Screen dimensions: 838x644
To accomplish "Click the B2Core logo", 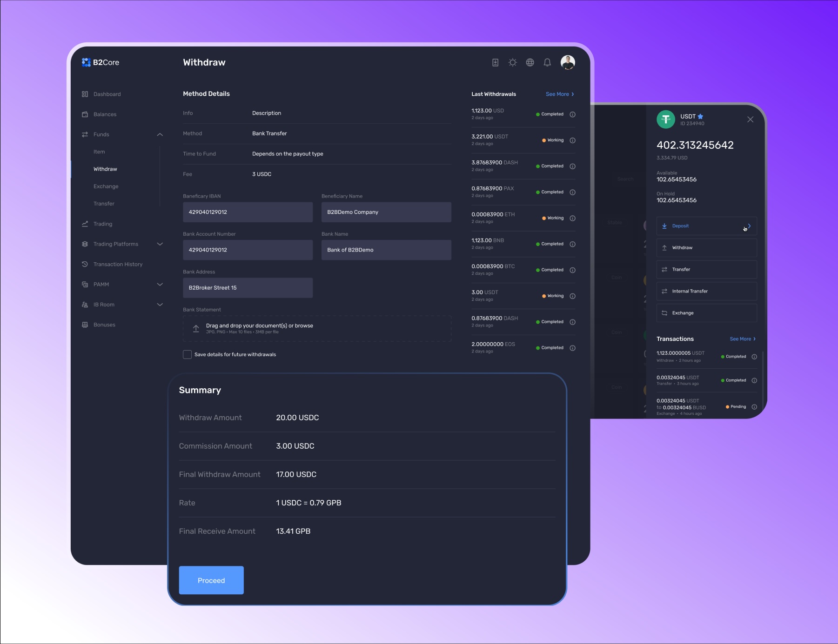I will tap(101, 62).
